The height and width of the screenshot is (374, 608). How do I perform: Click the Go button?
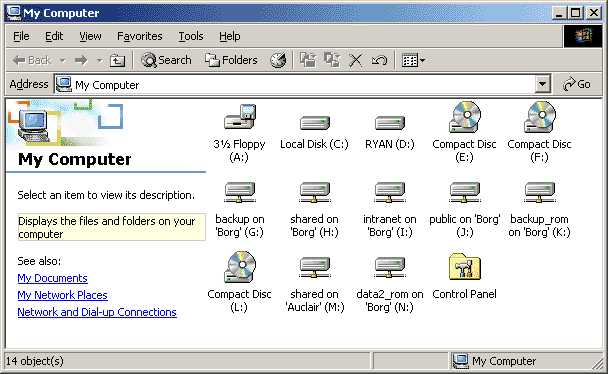pos(577,84)
